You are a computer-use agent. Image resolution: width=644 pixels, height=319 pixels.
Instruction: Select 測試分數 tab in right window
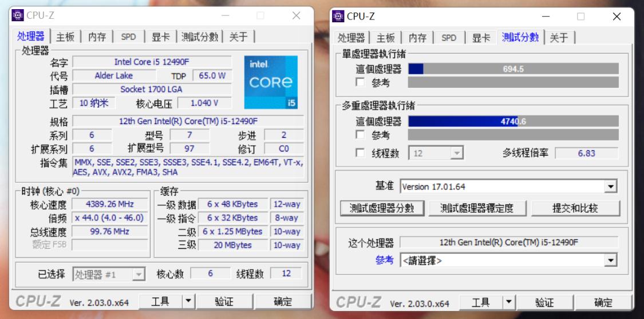(x=520, y=37)
